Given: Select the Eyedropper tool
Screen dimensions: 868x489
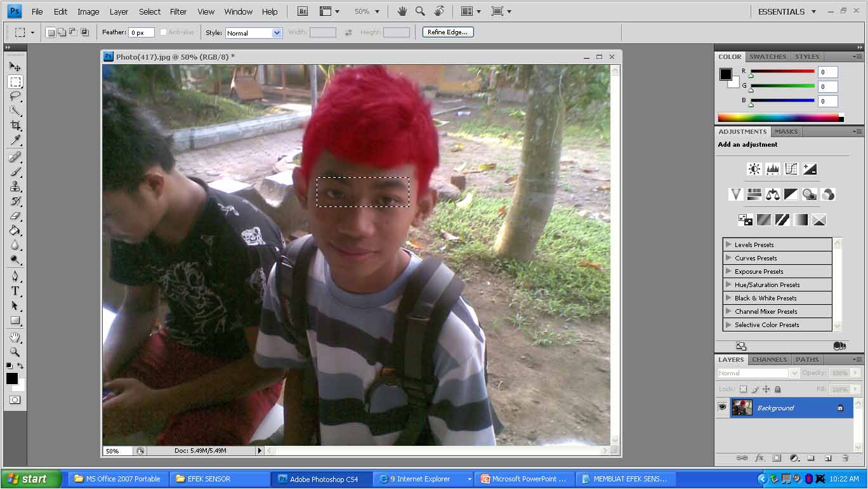Looking at the screenshot, I should tap(15, 140).
